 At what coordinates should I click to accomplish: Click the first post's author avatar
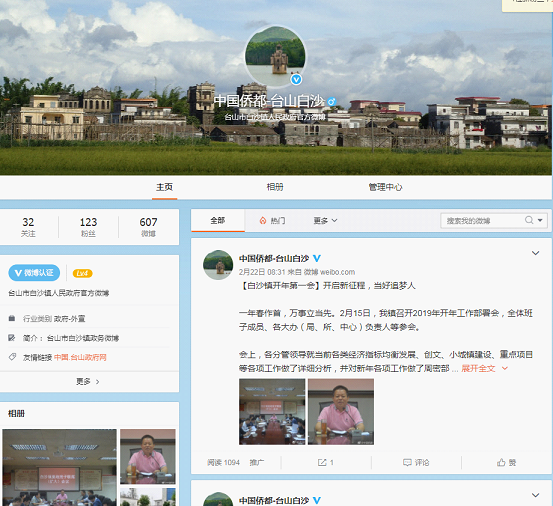[218, 265]
